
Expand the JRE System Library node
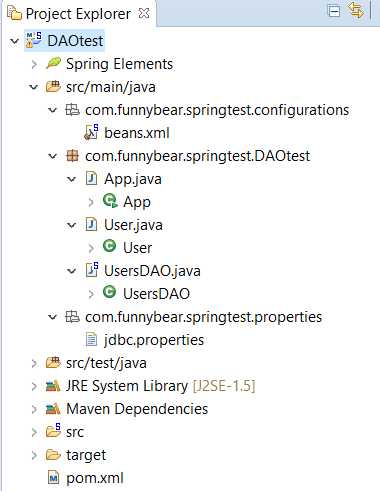[34, 386]
